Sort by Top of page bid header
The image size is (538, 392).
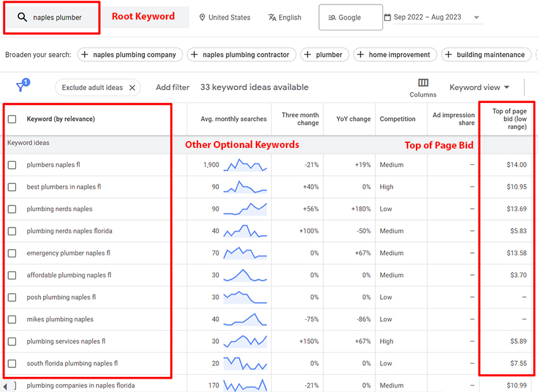tap(510, 119)
